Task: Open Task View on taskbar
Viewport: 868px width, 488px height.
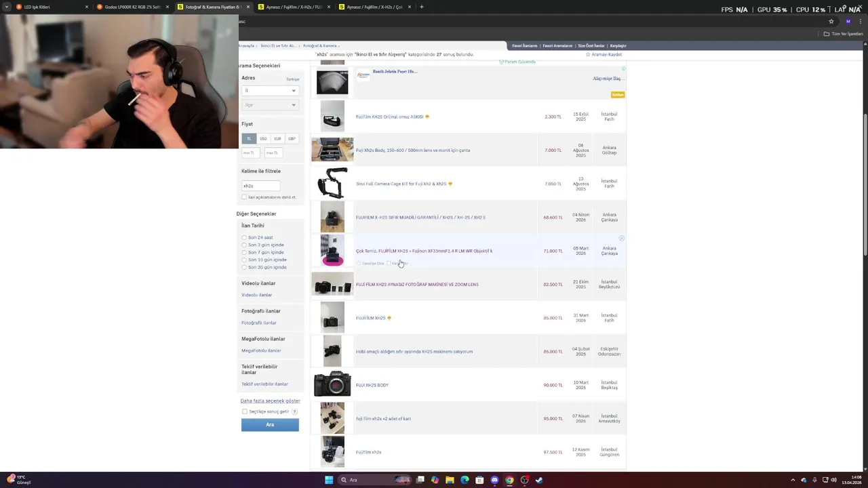Action: (420, 480)
